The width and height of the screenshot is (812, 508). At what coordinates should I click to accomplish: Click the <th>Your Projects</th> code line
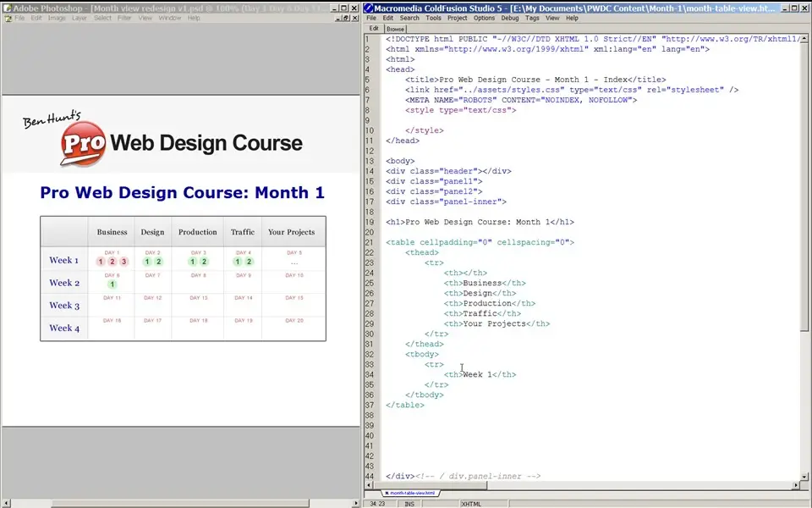(x=497, y=323)
